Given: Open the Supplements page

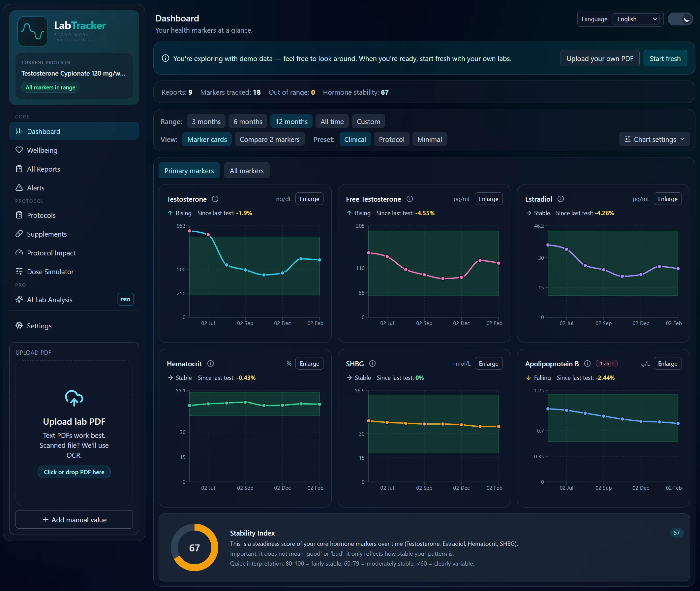Looking at the screenshot, I should pyautogui.click(x=47, y=234).
